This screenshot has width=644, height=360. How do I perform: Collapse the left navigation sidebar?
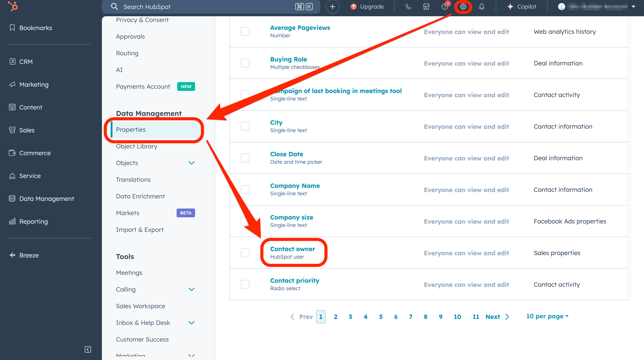click(88, 349)
